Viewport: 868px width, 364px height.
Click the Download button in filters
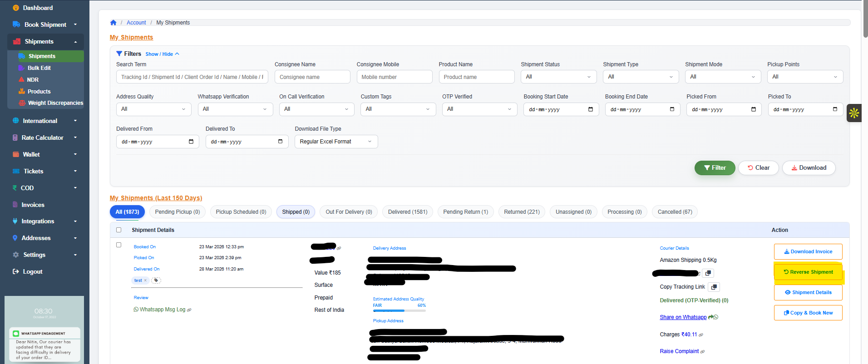[x=809, y=168]
